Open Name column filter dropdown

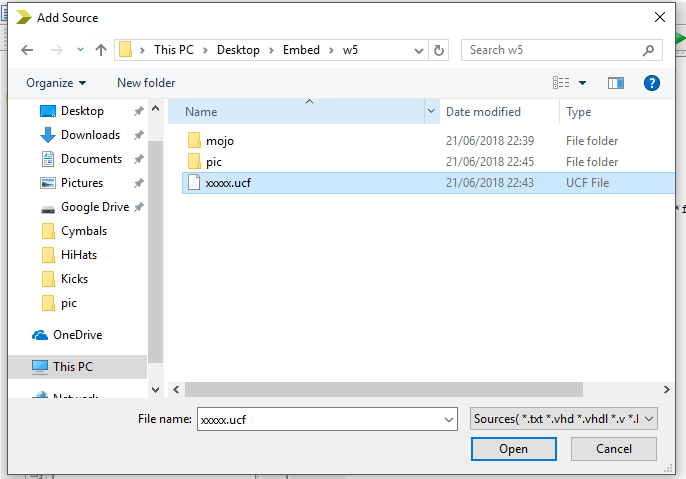[x=431, y=112]
